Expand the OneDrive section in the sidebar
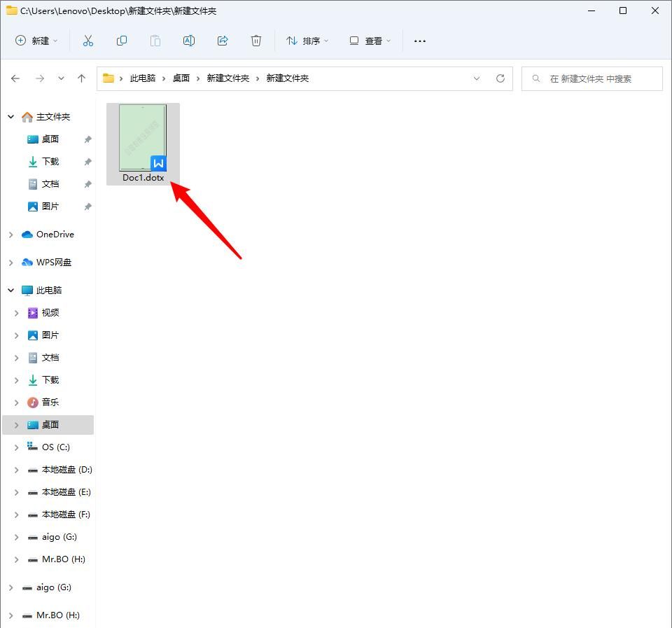The height and width of the screenshot is (628, 672). coord(11,234)
